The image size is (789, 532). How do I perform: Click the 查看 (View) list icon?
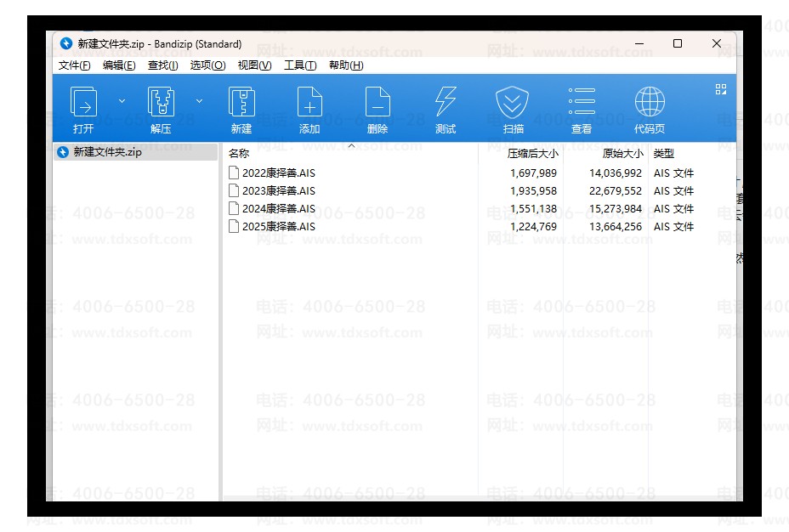click(x=582, y=104)
